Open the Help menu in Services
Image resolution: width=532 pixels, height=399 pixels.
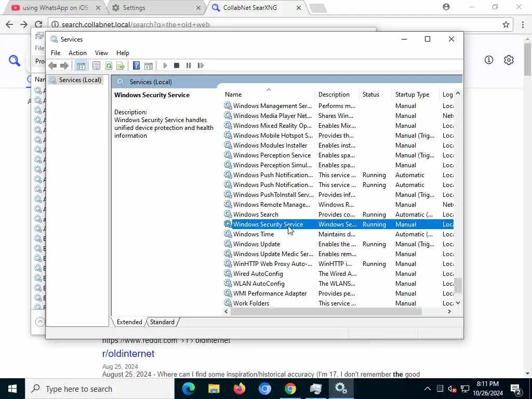tap(123, 53)
